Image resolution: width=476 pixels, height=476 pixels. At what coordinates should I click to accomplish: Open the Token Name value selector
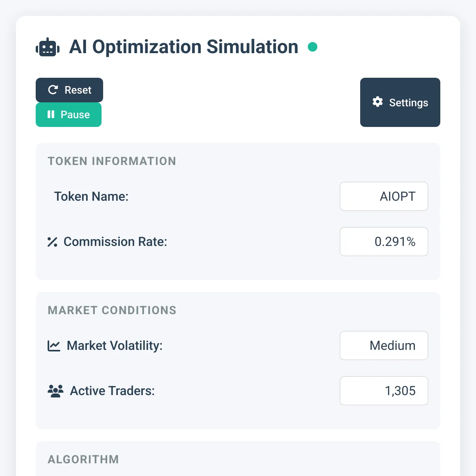coord(384,196)
